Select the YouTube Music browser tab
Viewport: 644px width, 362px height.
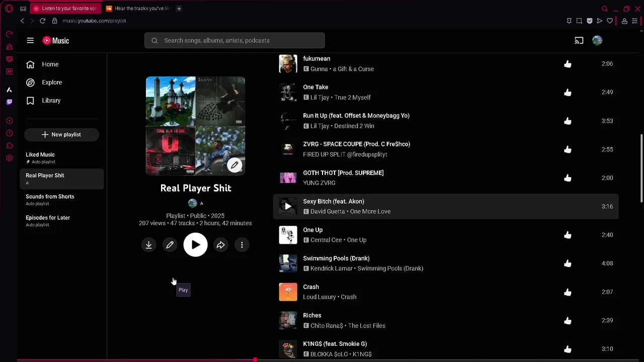click(x=65, y=9)
